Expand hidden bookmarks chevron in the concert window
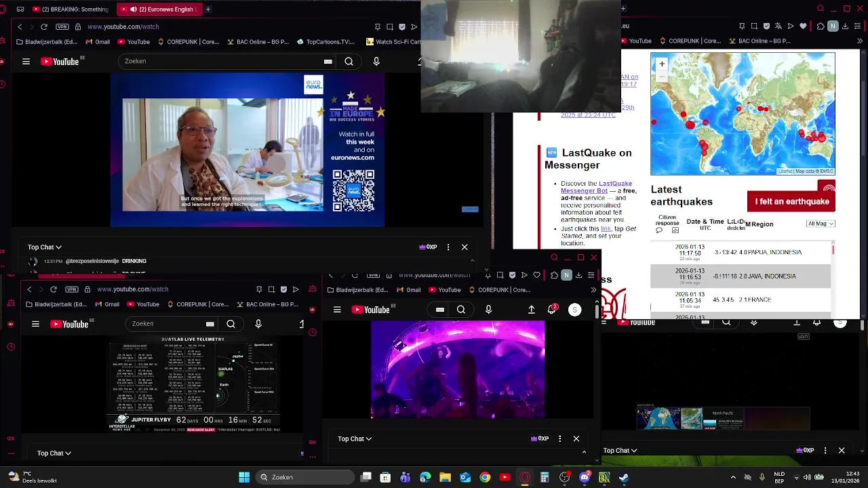868x488 pixels. pos(593,290)
